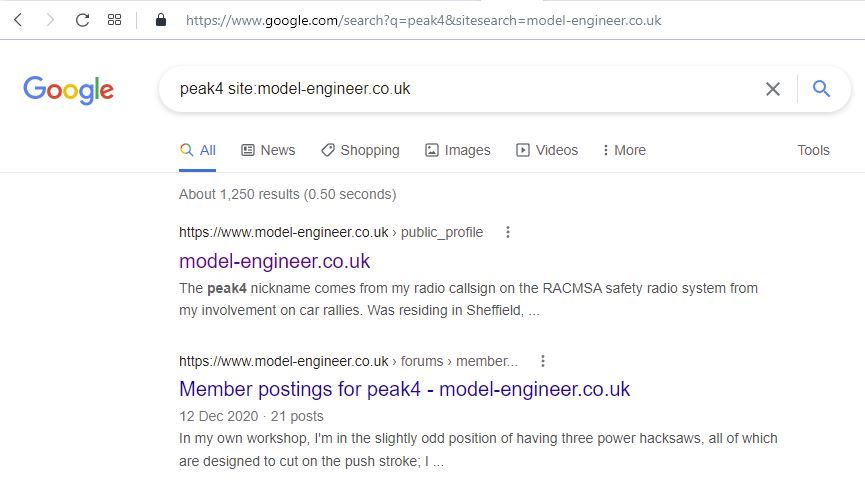
Task: Reload the page with refresh icon
Action: pos(82,20)
